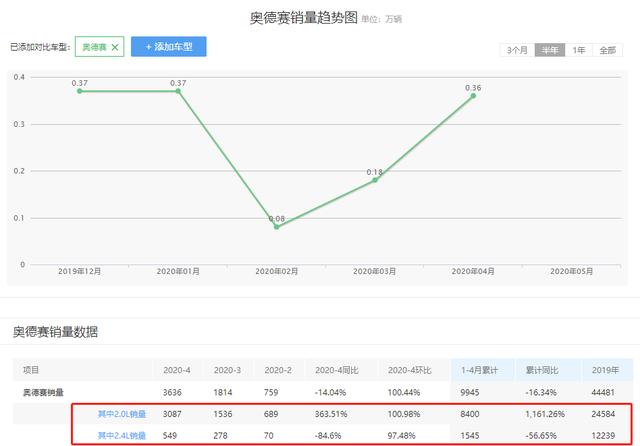This screenshot has width=640, height=446.
Task: Click the 44481 yearly total cell
Action: point(603,392)
